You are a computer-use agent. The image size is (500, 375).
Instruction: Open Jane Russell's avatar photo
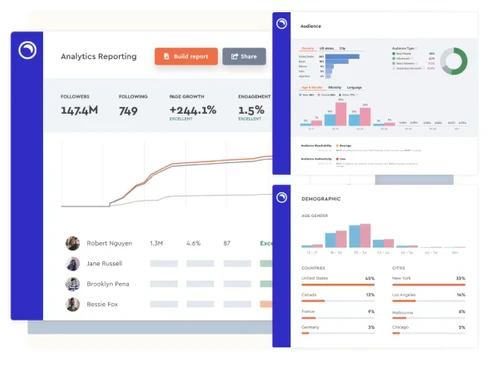pos(72,264)
